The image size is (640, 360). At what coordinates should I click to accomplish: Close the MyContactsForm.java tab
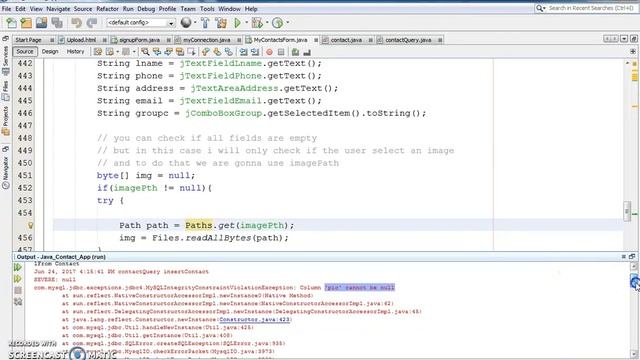click(x=316, y=40)
